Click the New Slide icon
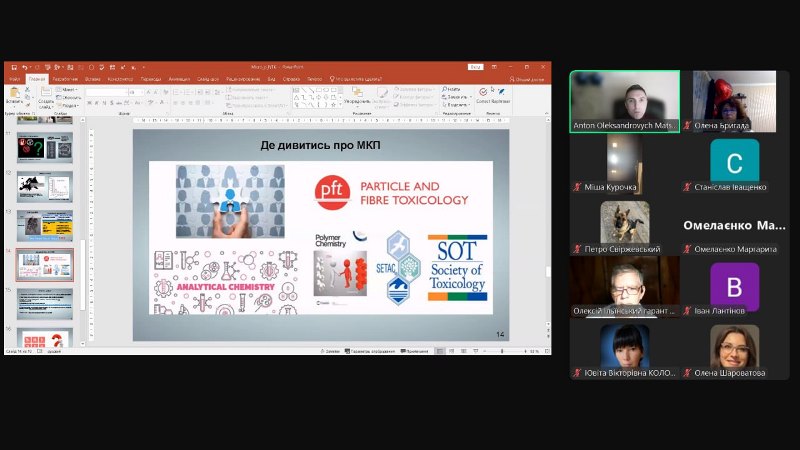Image resolution: width=800 pixels, height=450 pixels. 46,91
